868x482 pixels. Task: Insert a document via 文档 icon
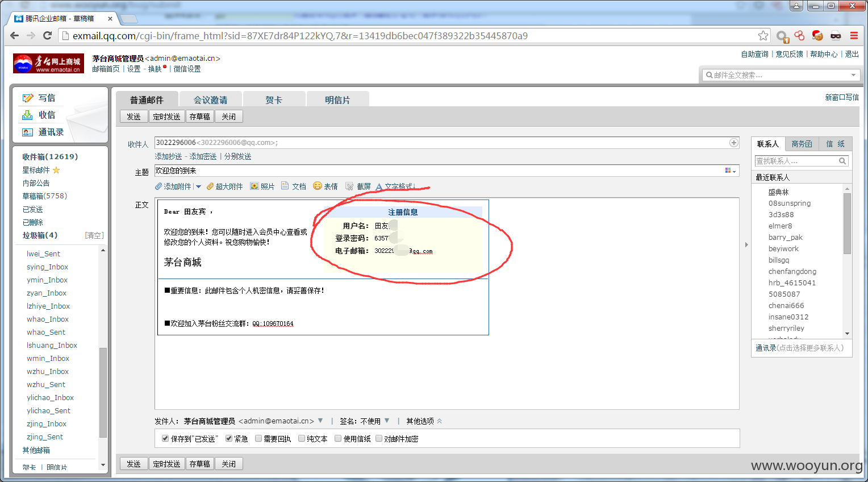pyautogui.click(x=285, y=186)
